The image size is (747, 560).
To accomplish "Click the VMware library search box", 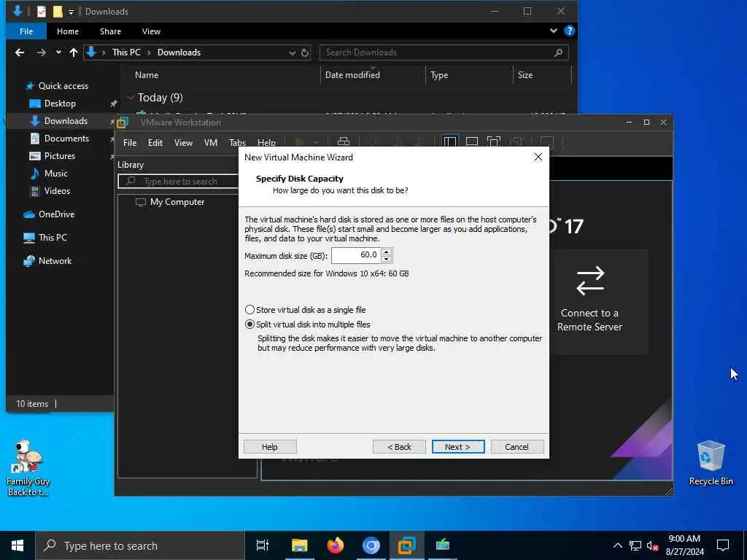I will coord(178,182).
